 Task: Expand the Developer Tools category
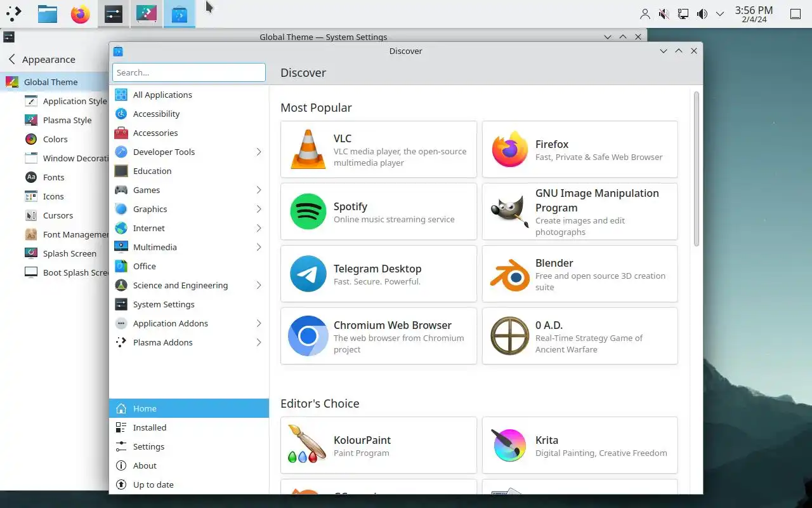tap(259, 152)
